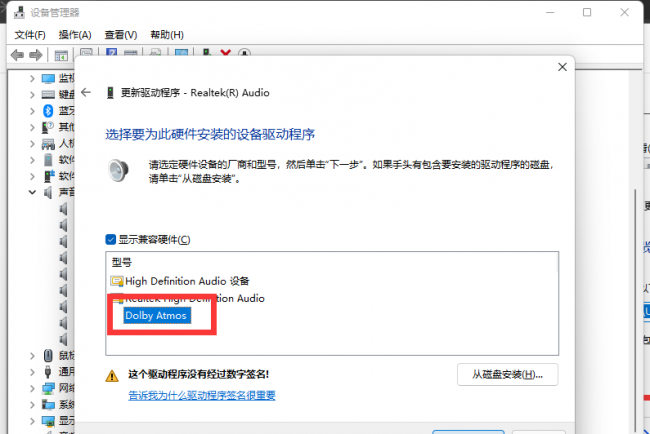Close the update driver dialog with X

click(562, 67)
